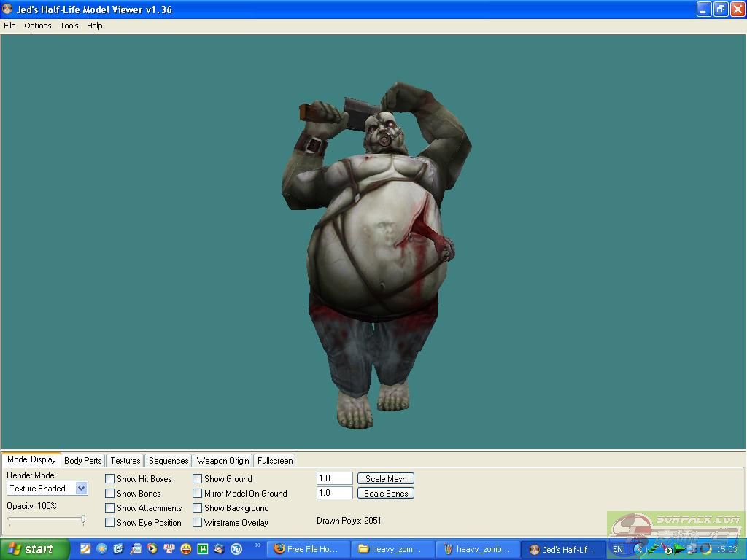Open the notepad-with-magnifier quick launch icon
This screenshot has height=560, width=747.
tap(135, 549)
